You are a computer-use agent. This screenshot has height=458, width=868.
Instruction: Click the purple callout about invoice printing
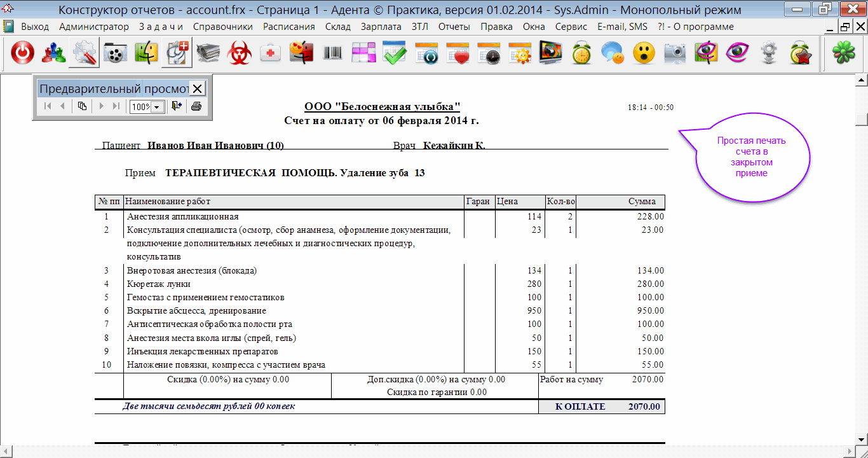(x=752, y=157)
